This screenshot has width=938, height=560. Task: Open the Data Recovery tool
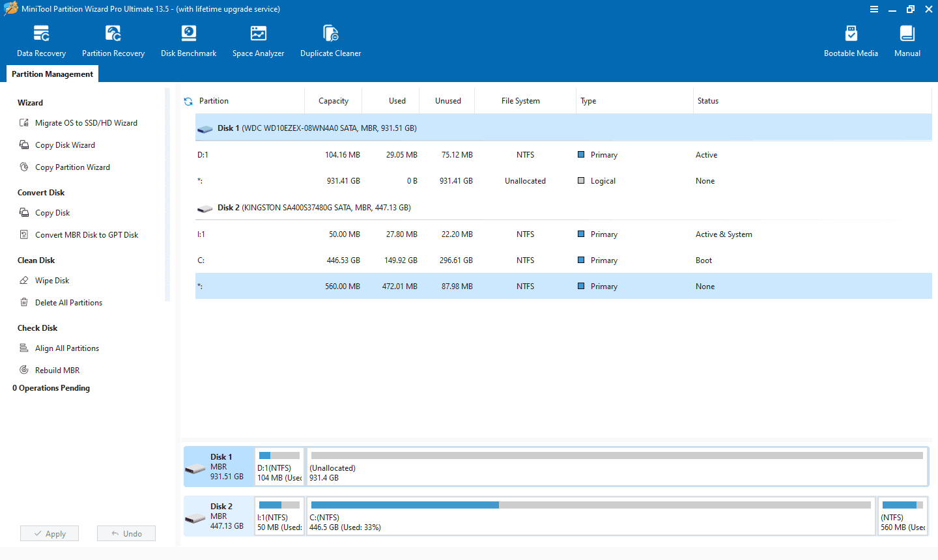point(41,39)
